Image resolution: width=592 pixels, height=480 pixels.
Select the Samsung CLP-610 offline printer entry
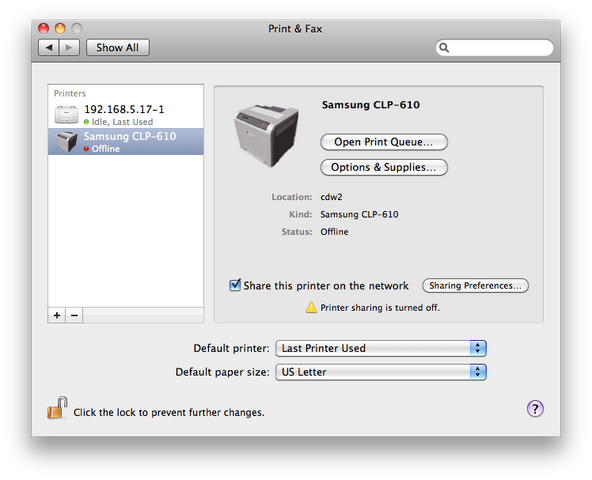tap(126, 142)
